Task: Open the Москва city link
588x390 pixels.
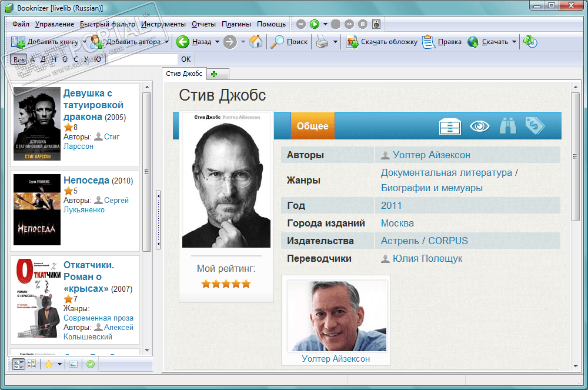Action: pos(397,223)
